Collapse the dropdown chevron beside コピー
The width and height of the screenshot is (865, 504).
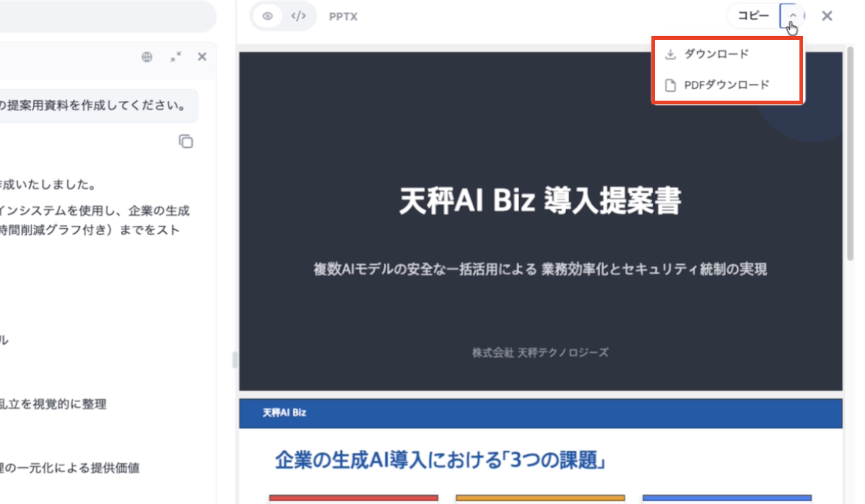pyautogui.click(x=793, y=16)
